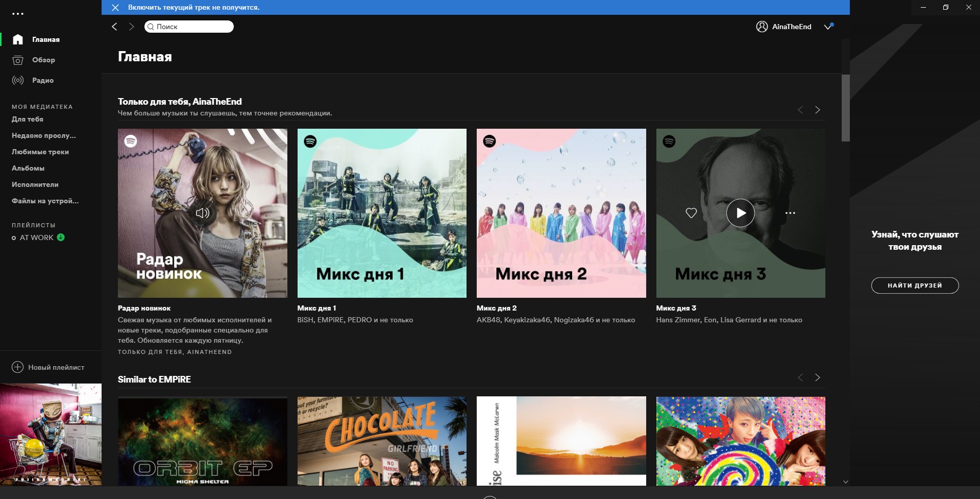Viewport: 980px width, 499px height.
Task: Click the radio waves icon
Action: pyautogui.click(x=18, y=80)
